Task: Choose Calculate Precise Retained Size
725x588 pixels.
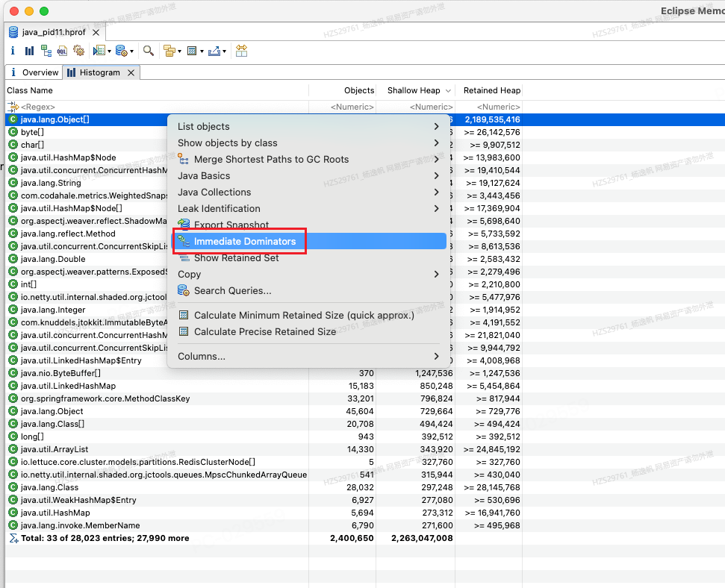Action: [308, 332]
